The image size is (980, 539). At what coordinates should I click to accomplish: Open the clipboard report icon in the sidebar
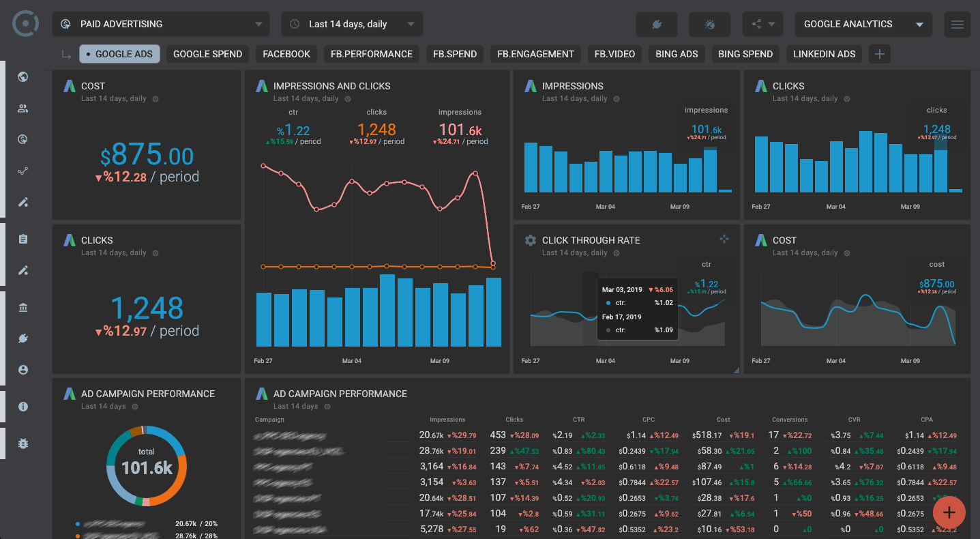pos(23,239)
